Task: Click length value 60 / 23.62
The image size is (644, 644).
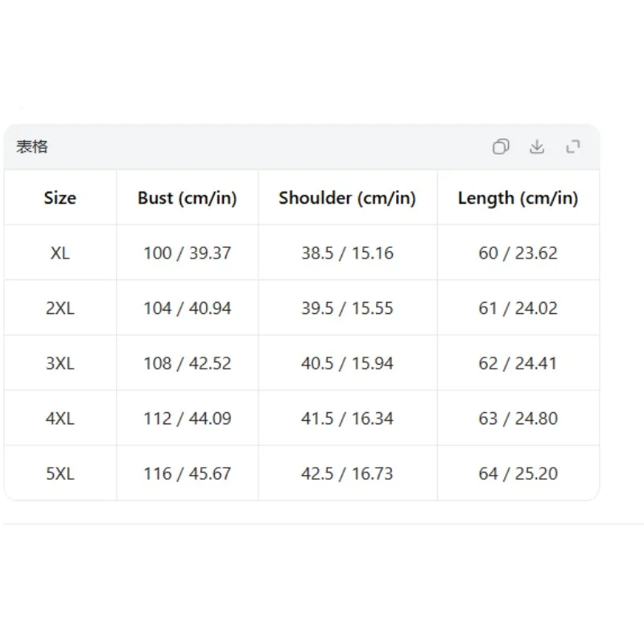Action: [x=518, y=253]
